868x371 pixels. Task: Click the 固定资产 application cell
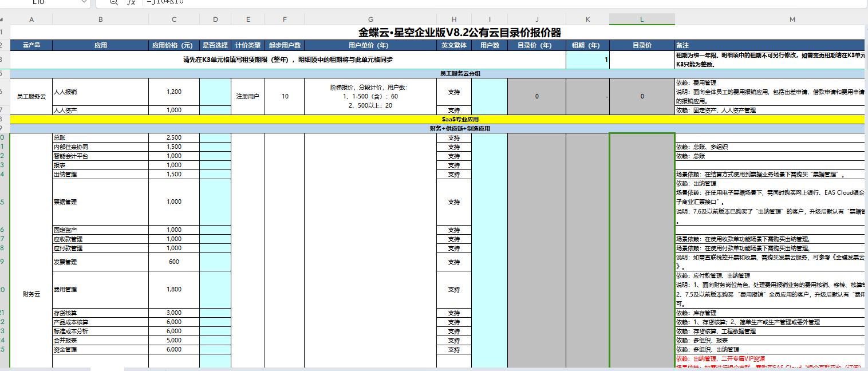[x=100, y=230]
